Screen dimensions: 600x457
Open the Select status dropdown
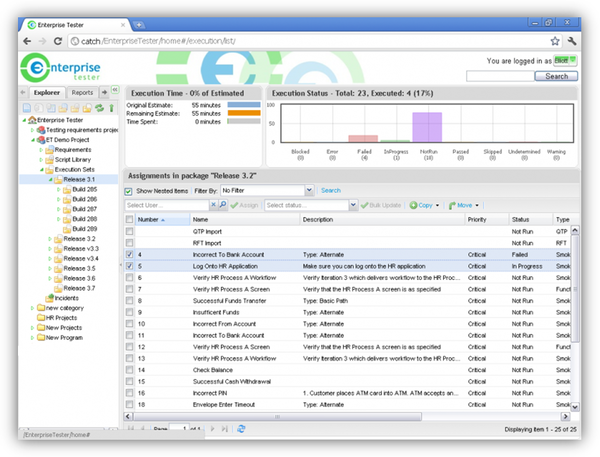pos(353,205)
